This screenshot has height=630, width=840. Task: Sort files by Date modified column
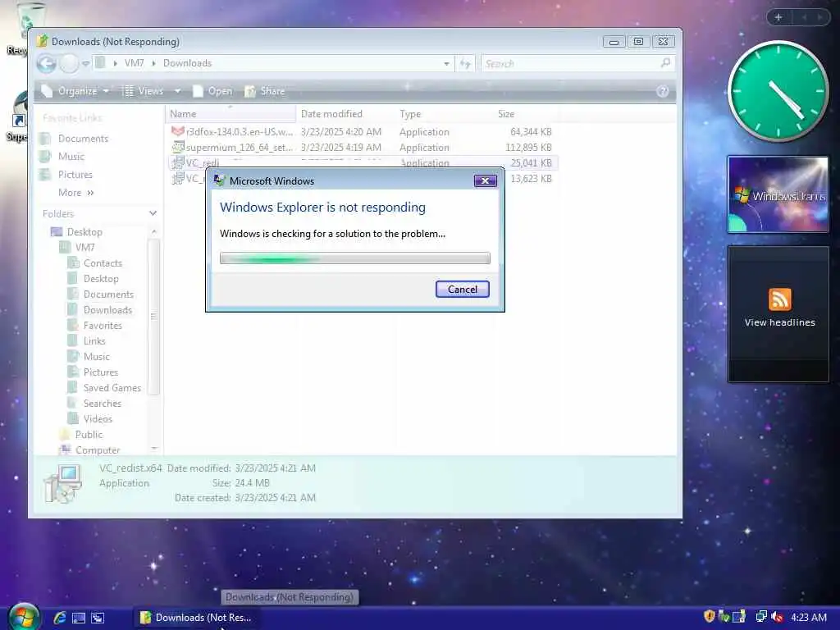pyautogui.click(x=345, y=113)
